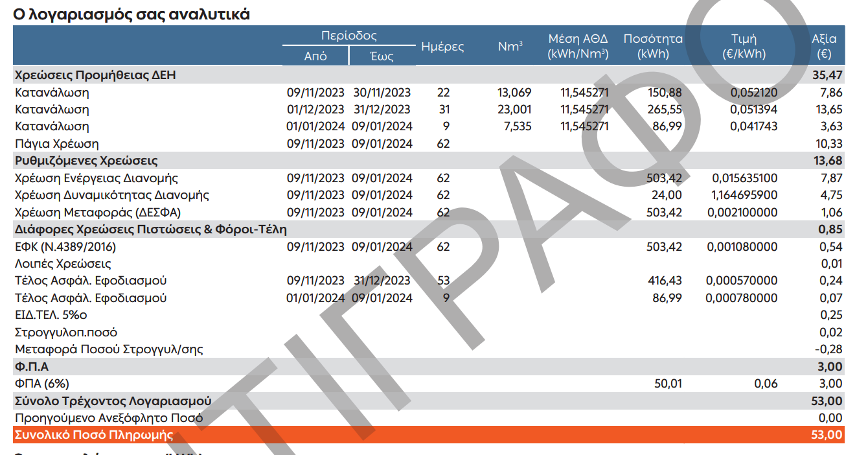The image size is (868, 455).
Task: Click the "ΦΠΑ (6%)" row label
Action: click(41, 384)
